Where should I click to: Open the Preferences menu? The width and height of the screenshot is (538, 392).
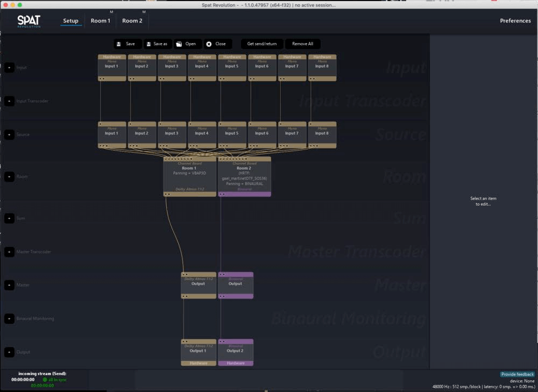[515, 21]
